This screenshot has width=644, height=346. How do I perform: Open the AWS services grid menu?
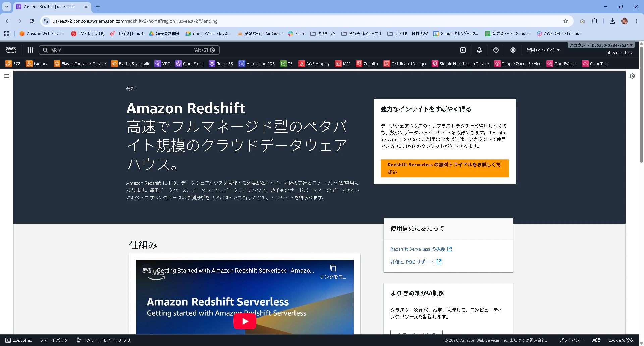coord(30,50)
